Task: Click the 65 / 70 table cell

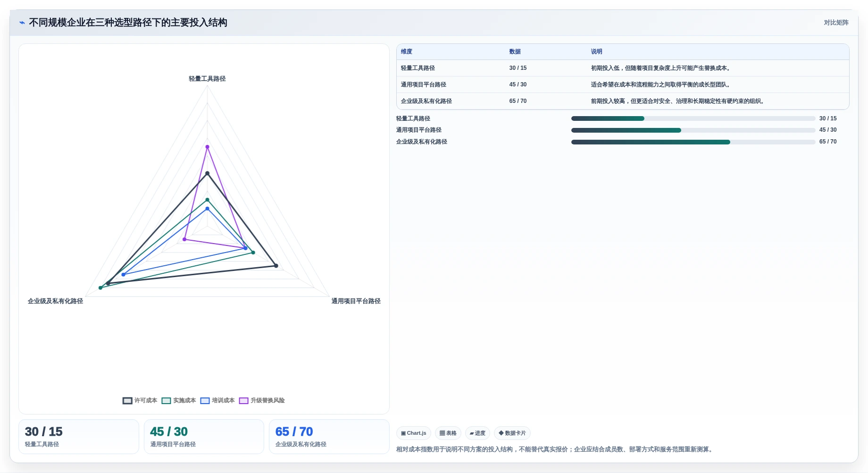Action: click(518, 101)
